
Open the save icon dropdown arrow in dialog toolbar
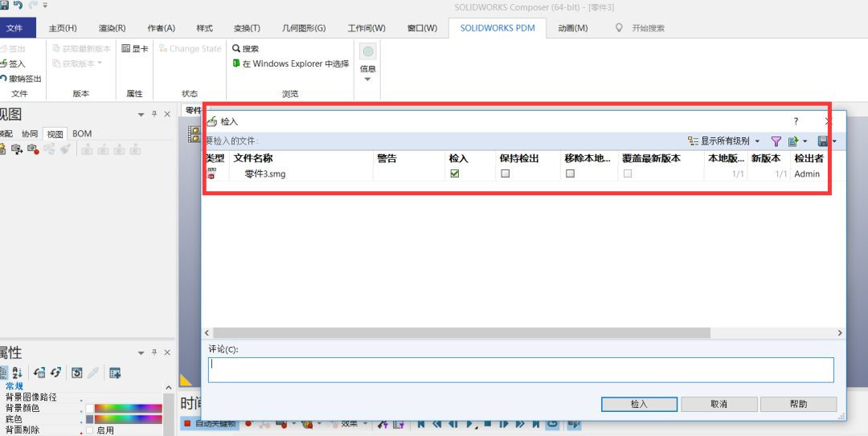[x=834, y=141]
